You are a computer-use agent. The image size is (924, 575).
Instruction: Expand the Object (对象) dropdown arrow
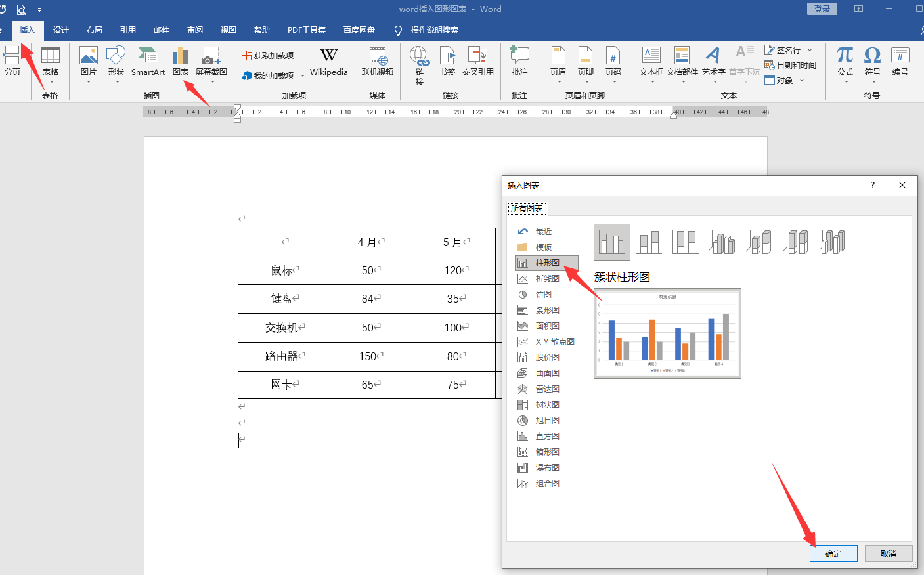point(802,81)
